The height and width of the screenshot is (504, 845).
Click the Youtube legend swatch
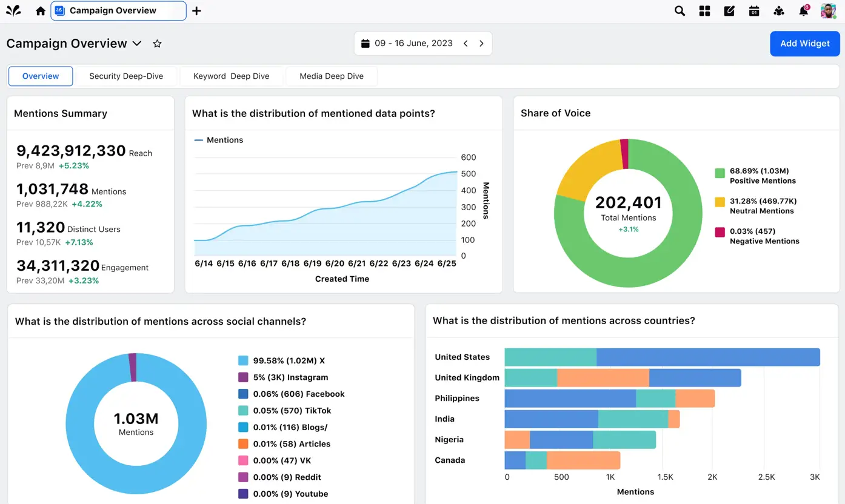[243, 494]
